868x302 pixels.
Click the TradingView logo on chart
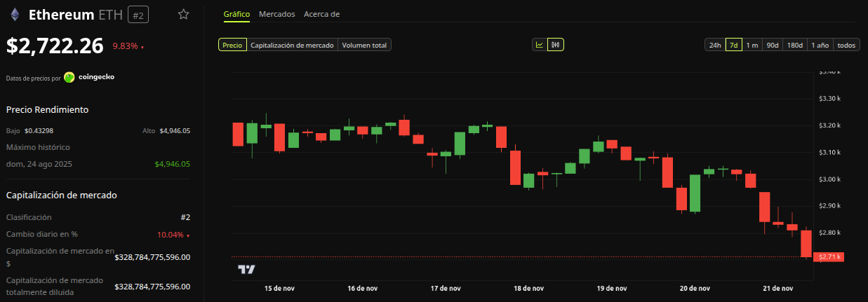point(246,270)
